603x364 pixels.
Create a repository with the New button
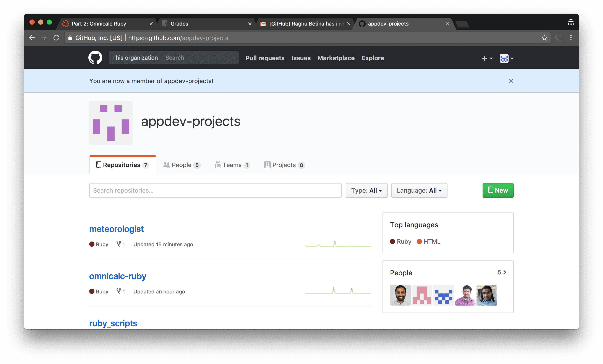pyautogui.click(x=498, y=190)
